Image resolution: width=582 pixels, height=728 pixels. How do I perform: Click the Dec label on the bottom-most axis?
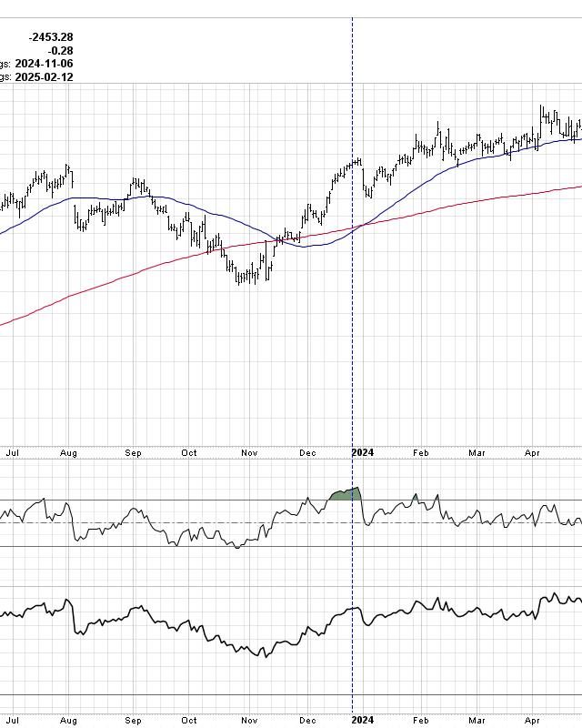coord(307,720)
